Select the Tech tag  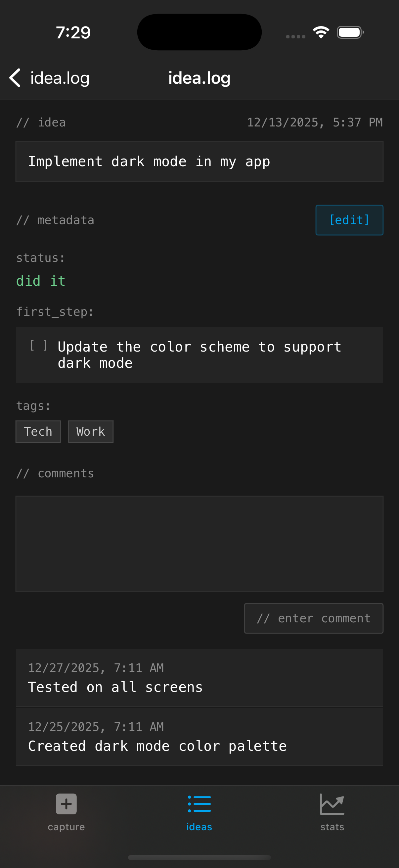point(38,432)
